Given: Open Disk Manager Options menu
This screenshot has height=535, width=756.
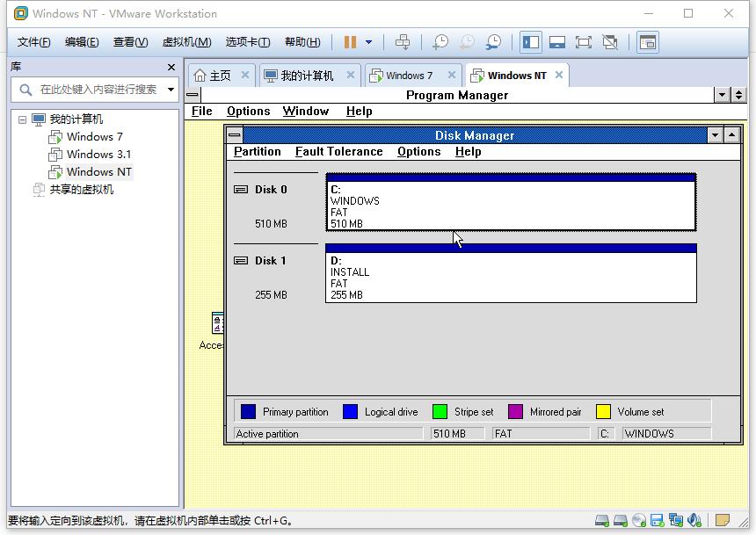Looking at the screenshot, I should pyautogui.click(x=419, y=152).
